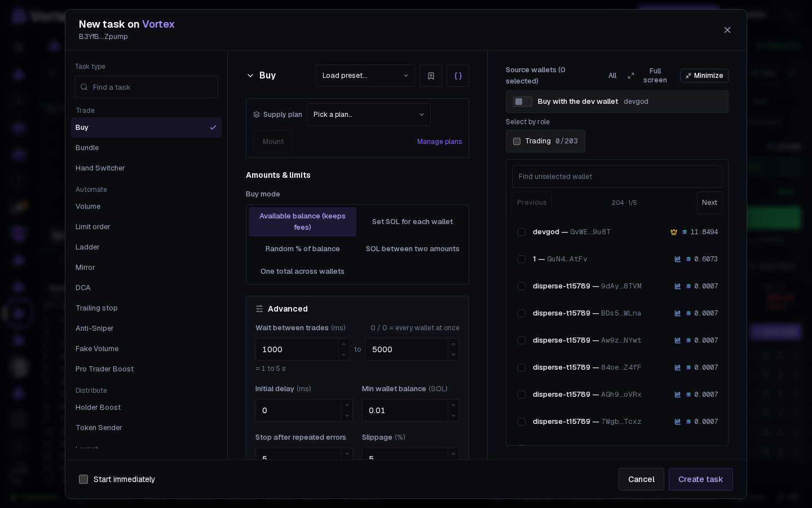Choose Random % of balance mode
Viewport: 812px width, 508px height.
point(302,249)
